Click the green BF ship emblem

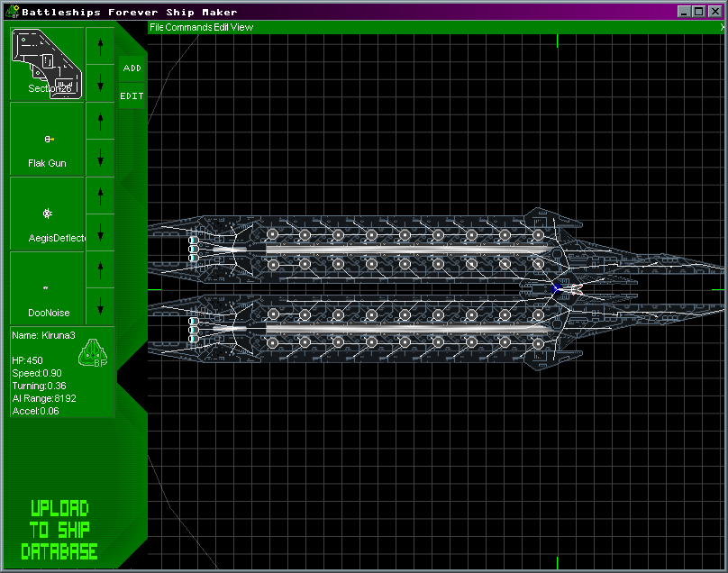click(x=93, y=352)
